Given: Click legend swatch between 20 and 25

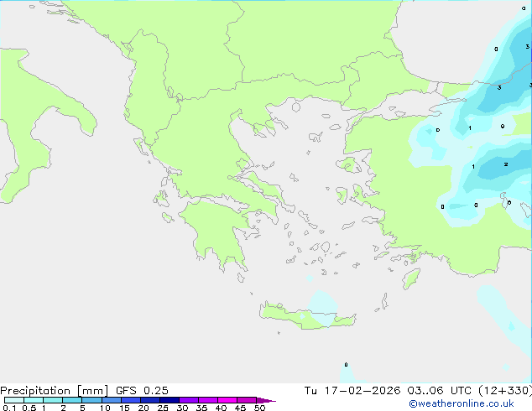Looking at the screenshot, I should [x=149, y=400].
